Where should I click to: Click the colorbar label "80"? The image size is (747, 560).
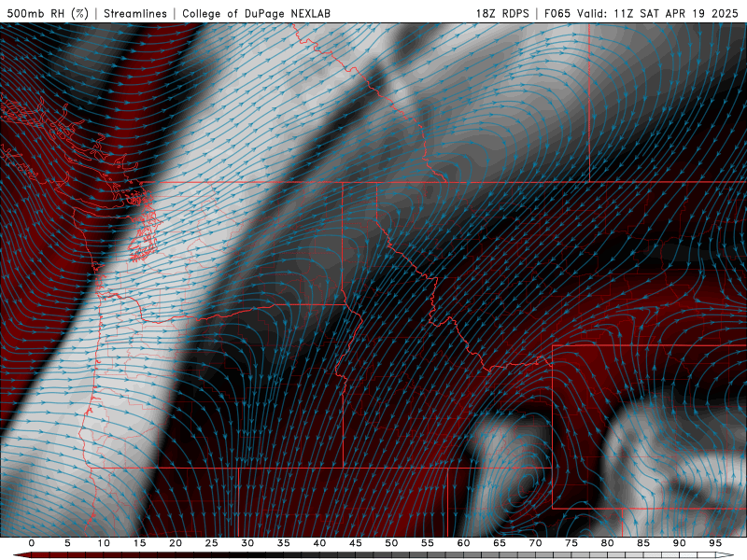tap(608, 543)
